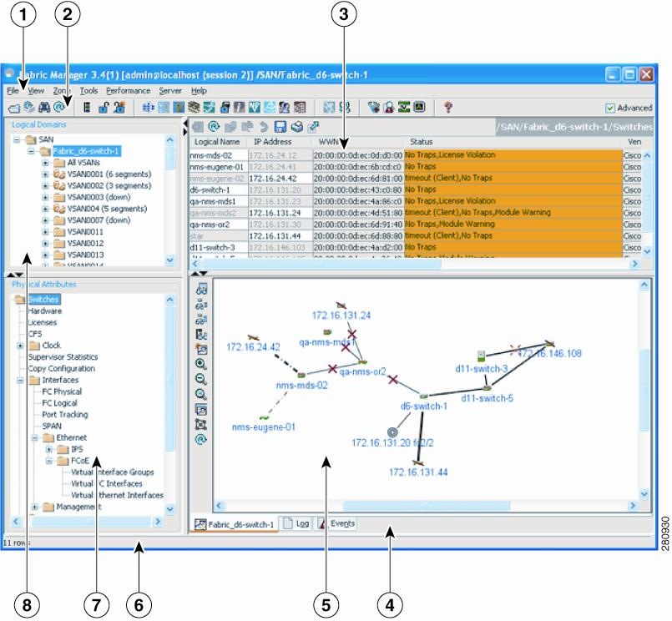Click the d11-switch-3 device icon in map
Image resolution: width=672 pixels, height=621 pixels.
pyautogui.click(x=482, y=356)
